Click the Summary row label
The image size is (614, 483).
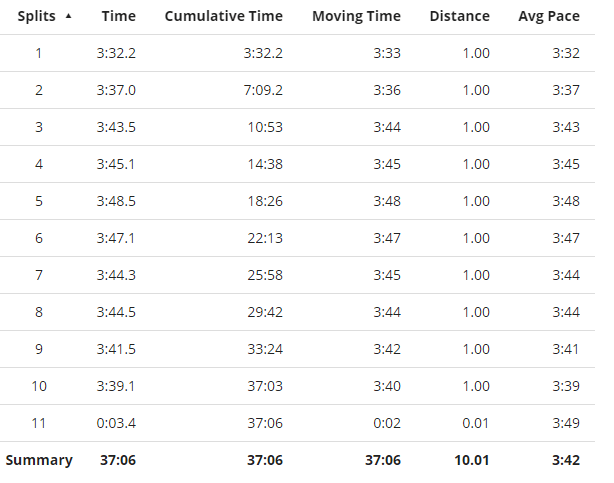(39, 460)
